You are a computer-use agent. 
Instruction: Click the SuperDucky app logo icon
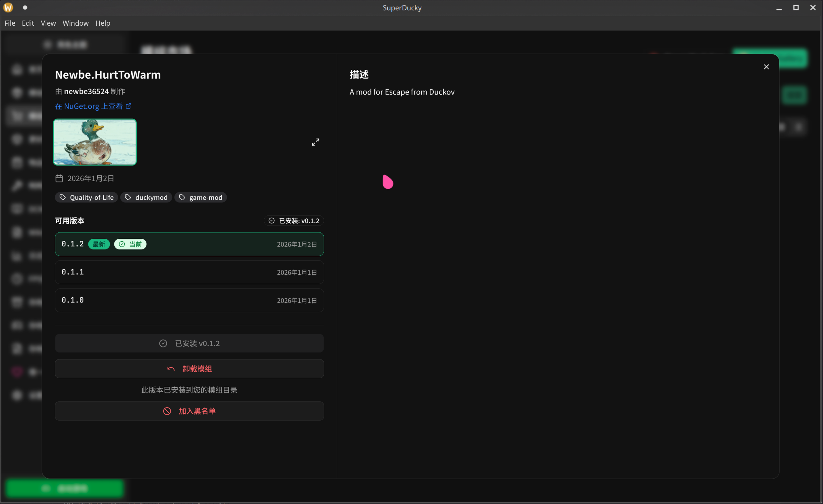(x=8, y=7)
